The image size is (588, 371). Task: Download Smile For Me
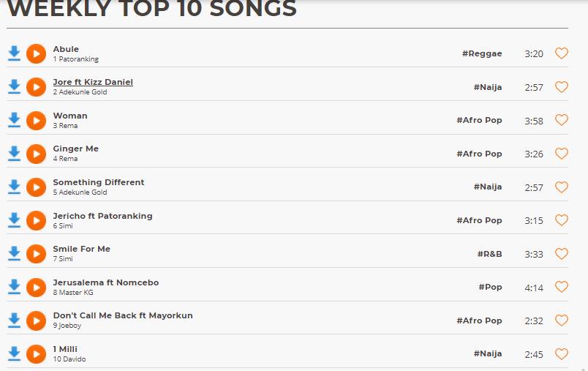click(x=14, y=253)
